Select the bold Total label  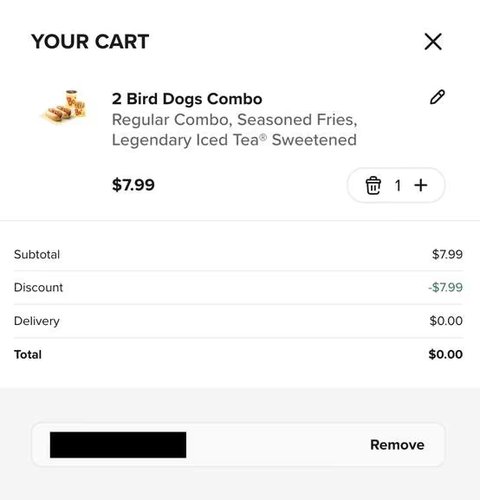coord(28,354)
